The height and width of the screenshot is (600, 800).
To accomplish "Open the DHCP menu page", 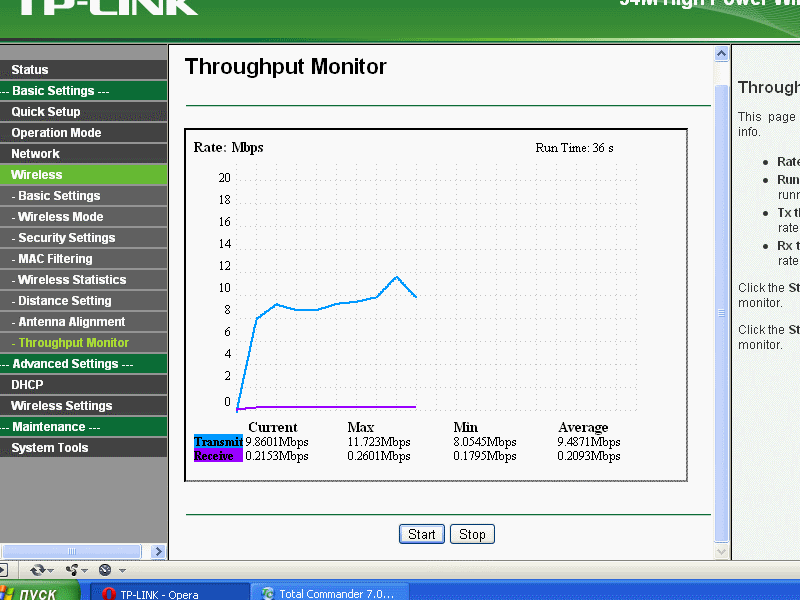I will (83, 385).
